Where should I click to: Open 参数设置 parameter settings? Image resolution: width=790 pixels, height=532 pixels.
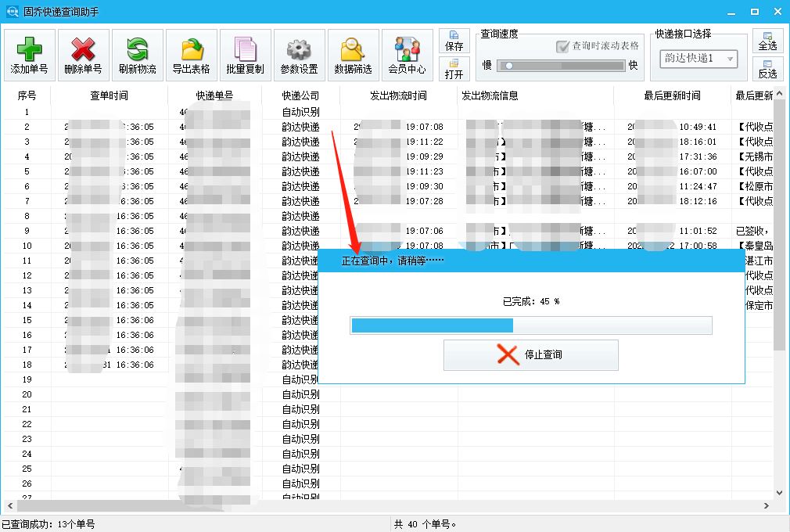(x=299, y=54)
